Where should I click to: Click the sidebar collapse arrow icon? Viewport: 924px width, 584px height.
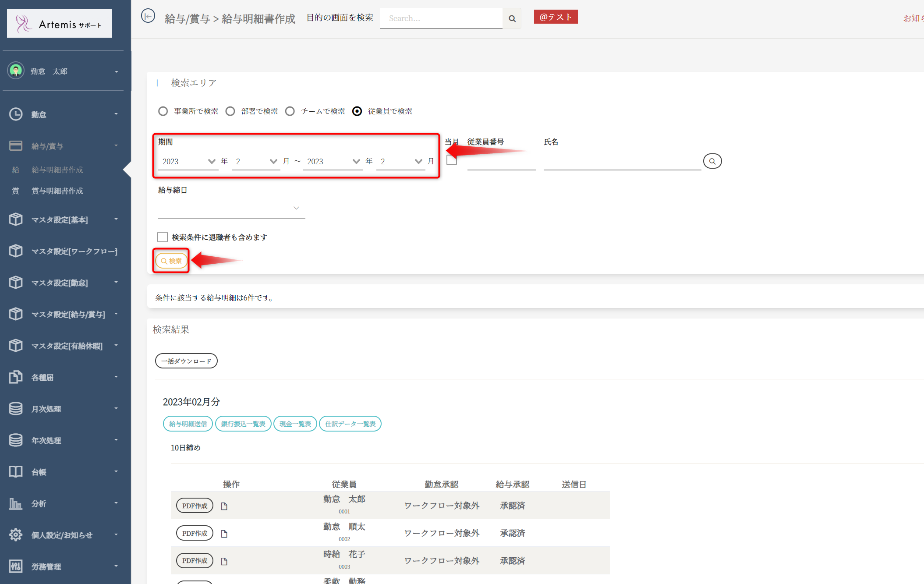[x=148, y=17]
